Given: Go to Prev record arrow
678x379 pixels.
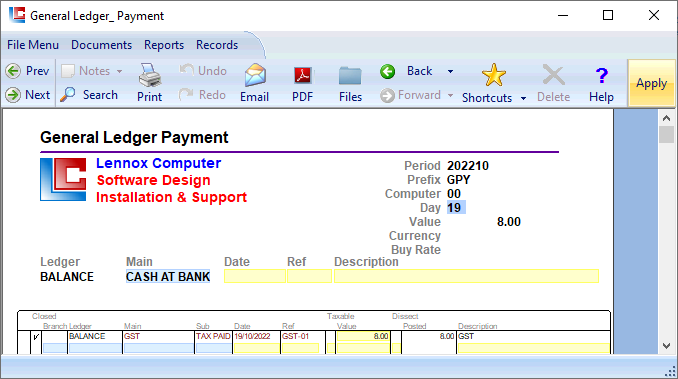Looking at the screenshot, I should point(13,71).
